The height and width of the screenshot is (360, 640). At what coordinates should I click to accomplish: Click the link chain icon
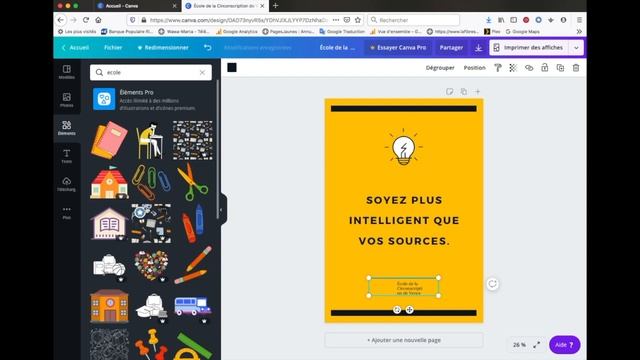pos(529,68)
